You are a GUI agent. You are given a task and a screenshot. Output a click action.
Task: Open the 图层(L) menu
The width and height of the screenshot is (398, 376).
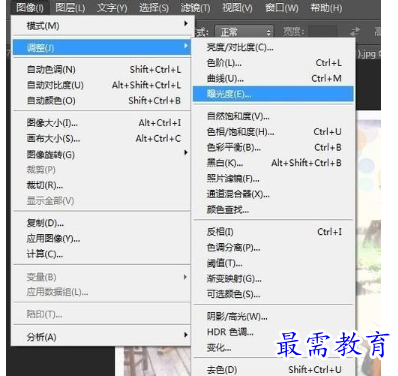pyautogui.click(x=70, y=7)
